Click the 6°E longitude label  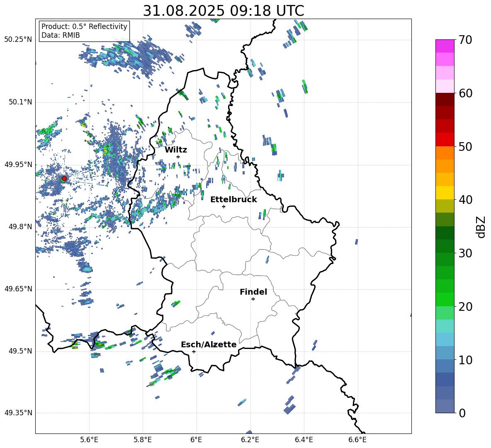coord(196,440)
